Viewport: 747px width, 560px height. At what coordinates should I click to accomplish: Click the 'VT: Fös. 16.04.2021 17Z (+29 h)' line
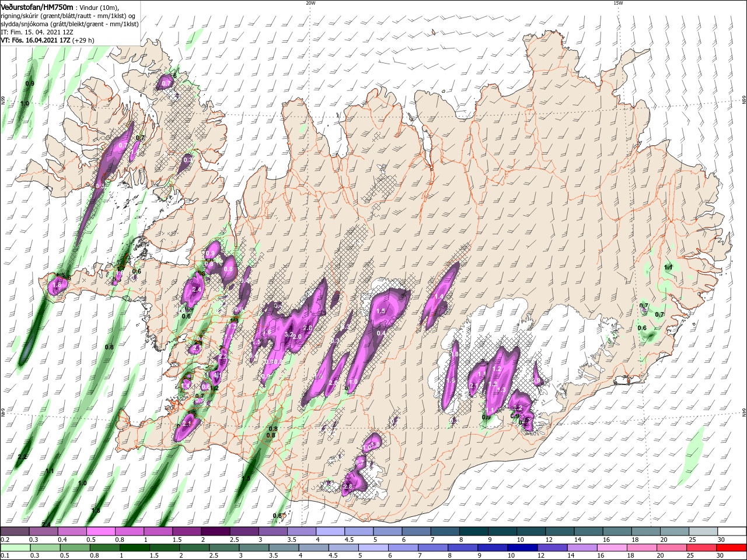(47, 41)
